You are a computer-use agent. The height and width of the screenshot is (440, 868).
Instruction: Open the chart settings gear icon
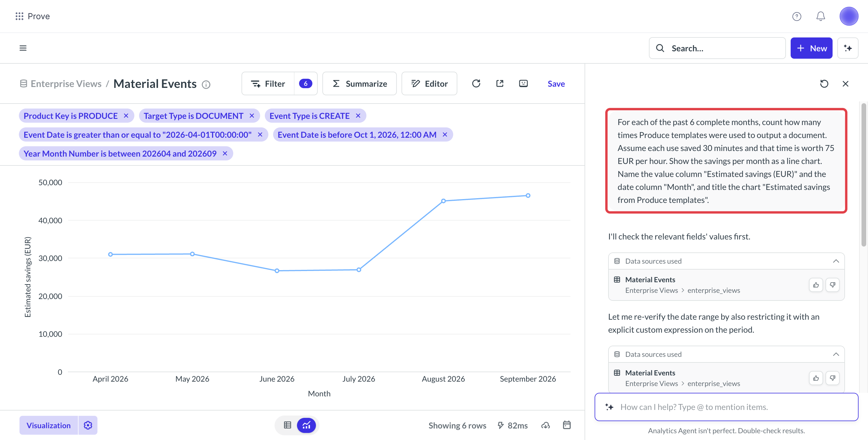pyautogui.click(x=88, y=425)
